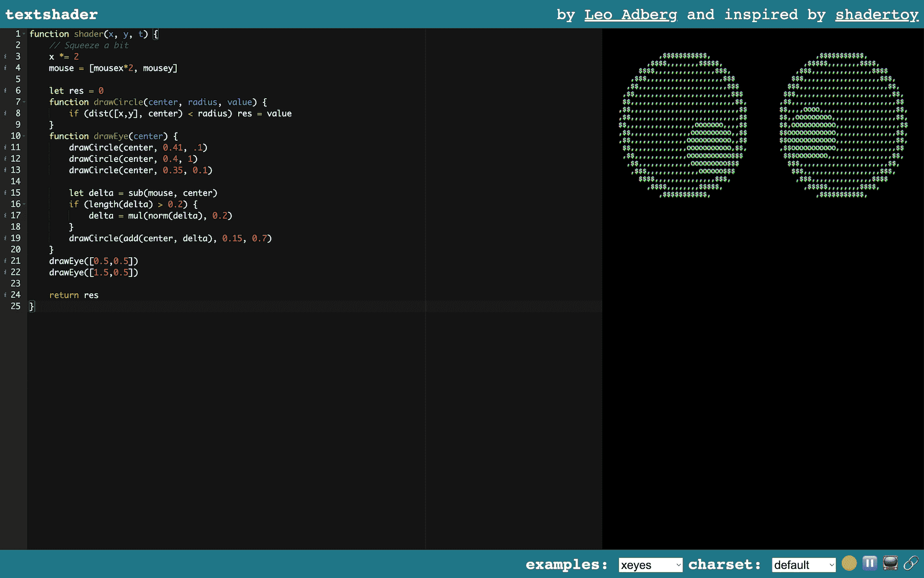924x578 pixels.
Task: Fold the drawEye function at line 10
Action: (x=24, y=136)
